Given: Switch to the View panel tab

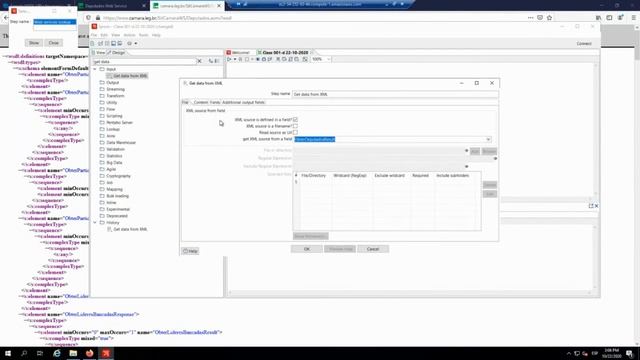Looking at the screenshot, I should click(x=98, y=53).
